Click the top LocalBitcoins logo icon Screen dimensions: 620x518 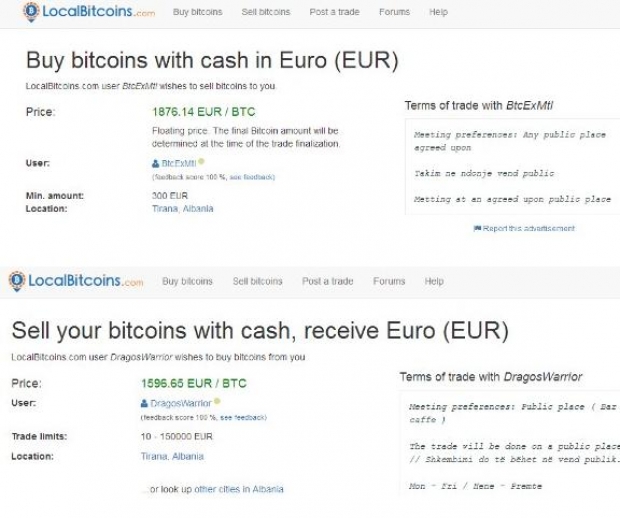pyautogui.click(x=32, y=12)
